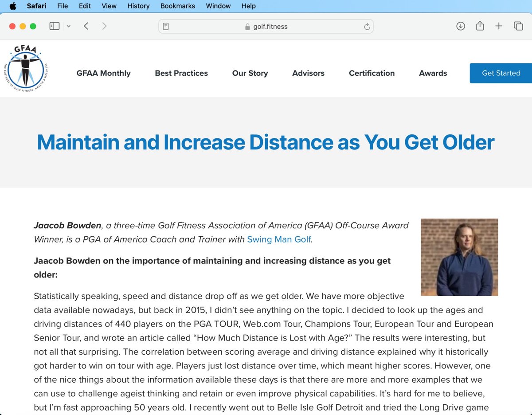Open the Downloads list
The height and width of the screenshot is (415, 532).
pyautogui.click(x=460, y=26)
